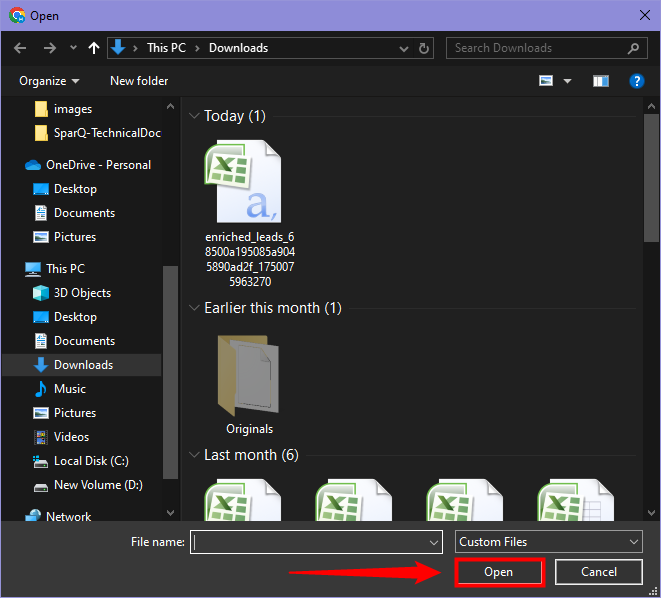Click New folder in the toolbar
The image size is (661, 598).
(139, 81)
